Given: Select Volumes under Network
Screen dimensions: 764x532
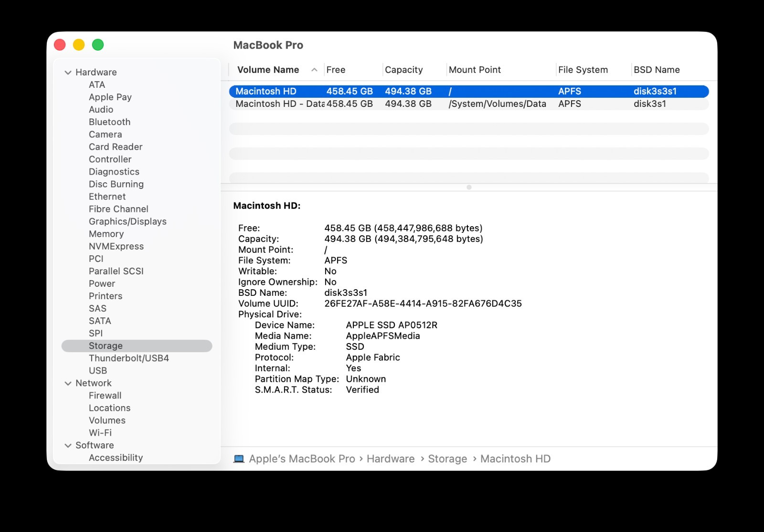Looking at the screenshot, I should (107, 420).
